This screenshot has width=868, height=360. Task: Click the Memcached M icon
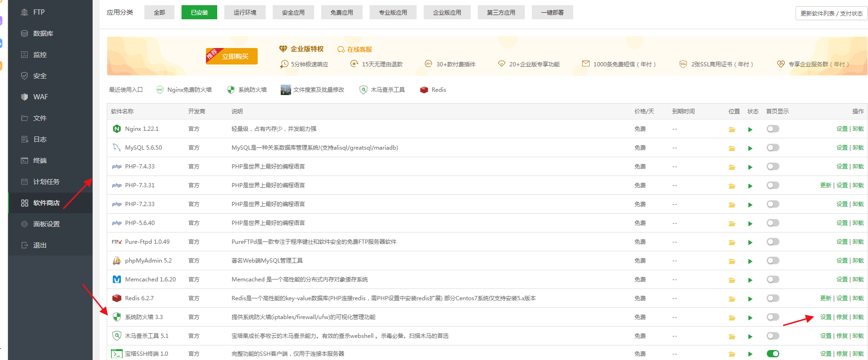point(117,280)
